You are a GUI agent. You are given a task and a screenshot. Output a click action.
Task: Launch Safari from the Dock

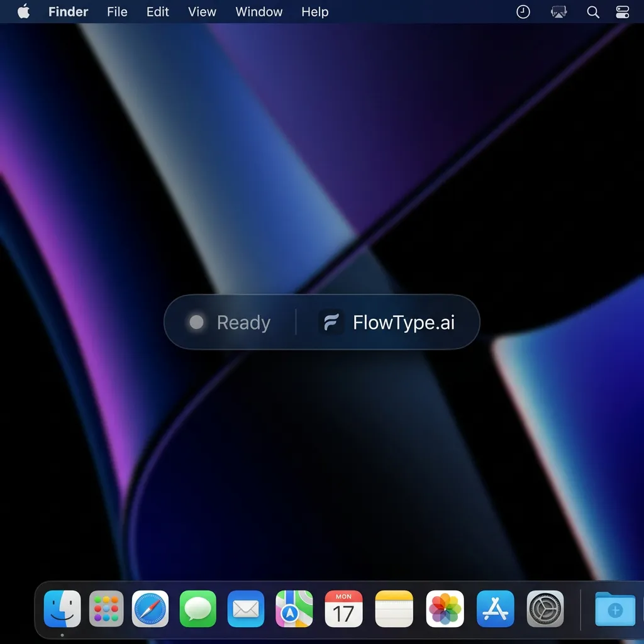point(150,609)
